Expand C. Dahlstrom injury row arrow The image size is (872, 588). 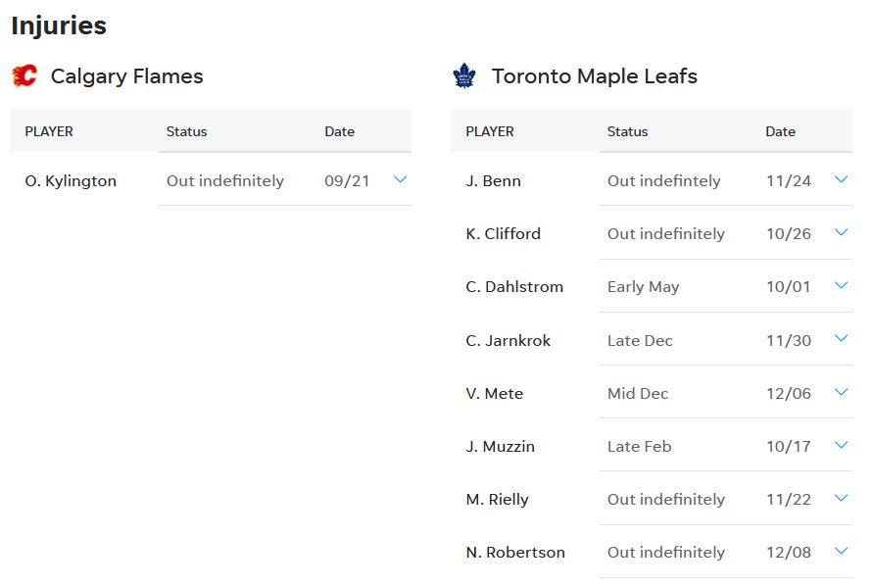coord(841,285)
